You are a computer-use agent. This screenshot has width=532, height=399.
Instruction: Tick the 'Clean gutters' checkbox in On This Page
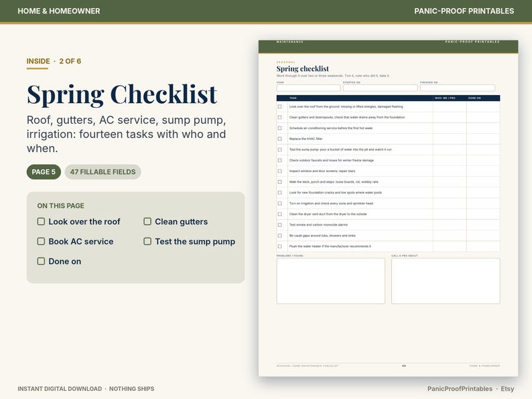tap(147, 222)
